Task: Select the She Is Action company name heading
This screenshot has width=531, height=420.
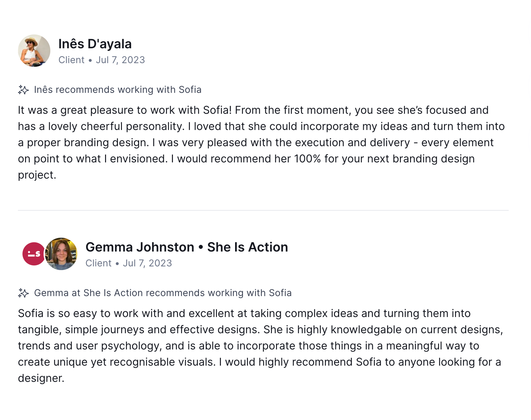Action: (x=248, y=247)
